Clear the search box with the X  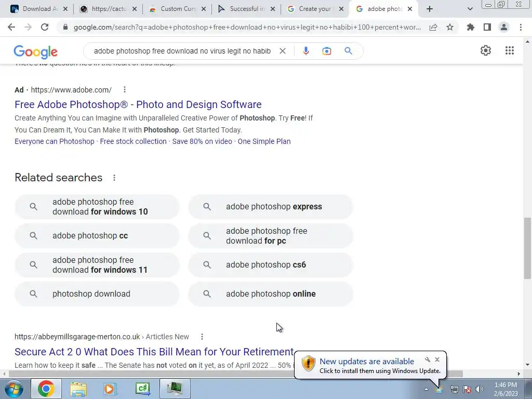click(282, 51)
